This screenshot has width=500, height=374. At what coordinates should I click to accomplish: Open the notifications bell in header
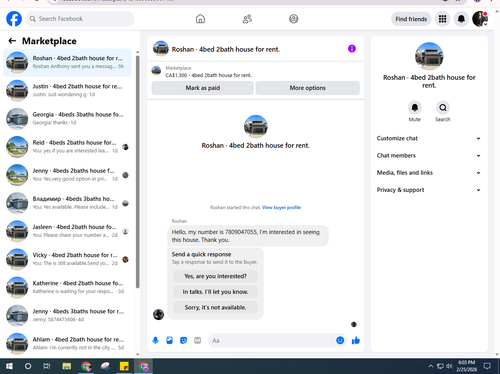click(461, 19)
